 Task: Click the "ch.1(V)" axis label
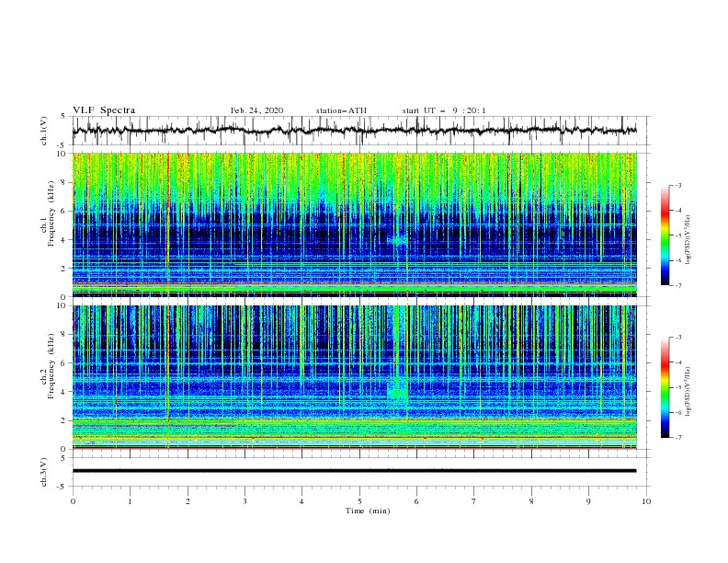pos(44,131)
